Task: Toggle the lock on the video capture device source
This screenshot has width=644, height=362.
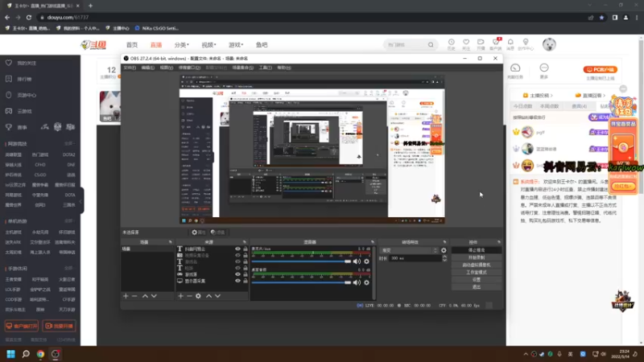Action: pos(246,255)
